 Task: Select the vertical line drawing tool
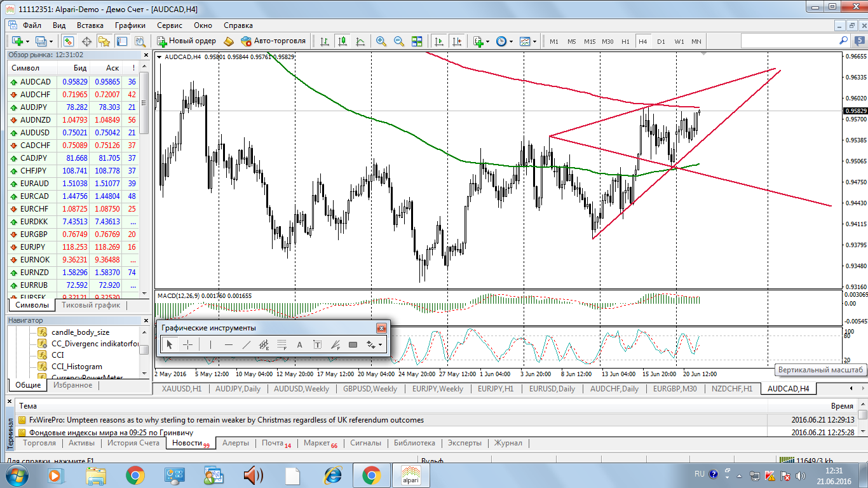tap(210, 344)
